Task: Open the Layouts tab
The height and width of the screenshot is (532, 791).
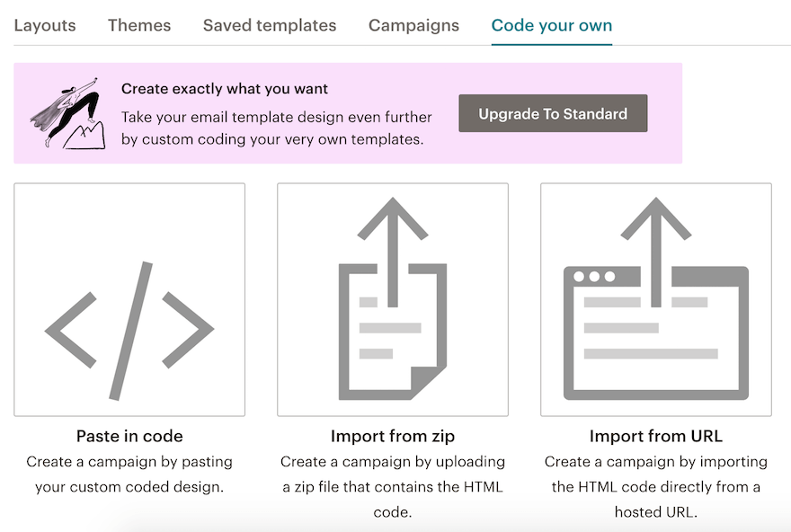Action: (x=45, y=25)
